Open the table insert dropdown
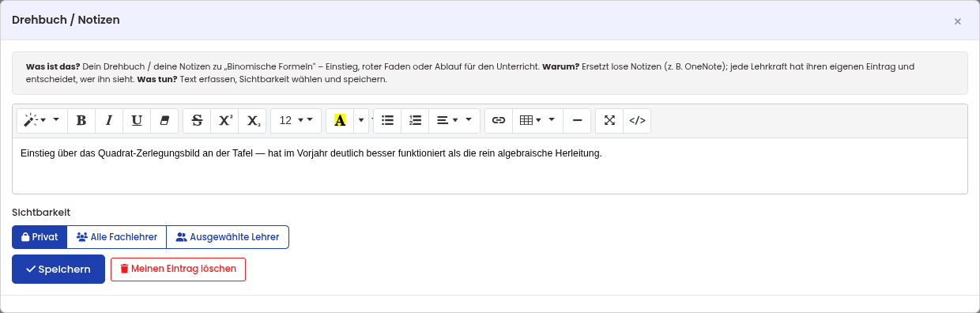This screenshot has width=980, height=313. [x=537, y=120]
